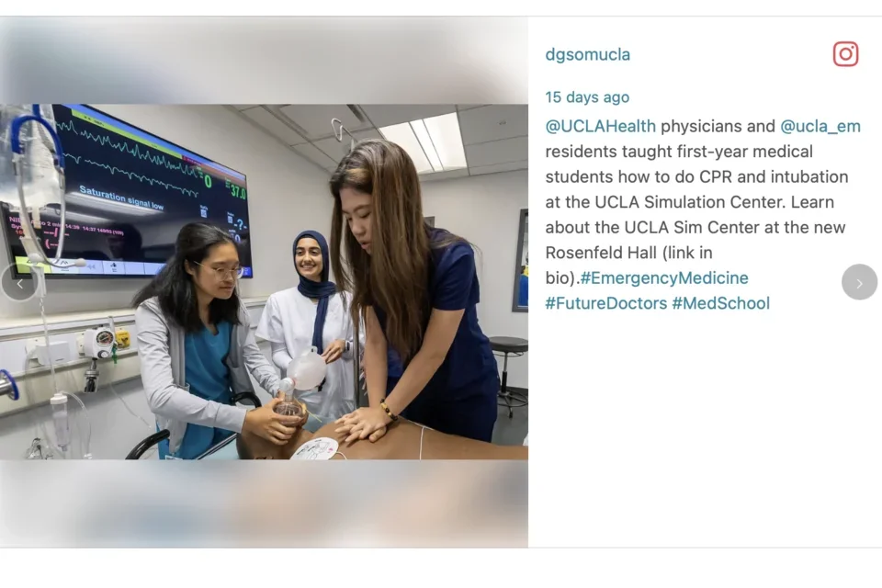Image resolution: width=882 pixels, height=588 pixels.
Task: Open the #MedSchool hashtag
Action: coord(720,303)
